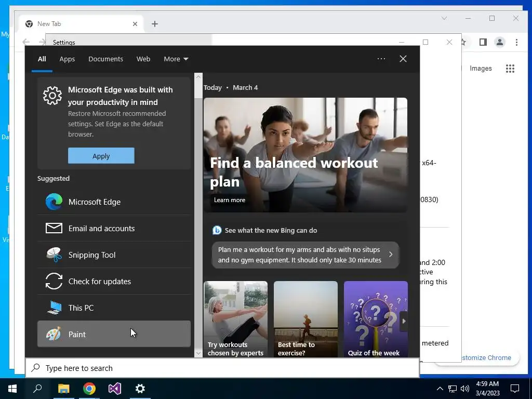532x399 pixels.
Task: Open Google apps grid in Chrome
Action: (510, 69)
